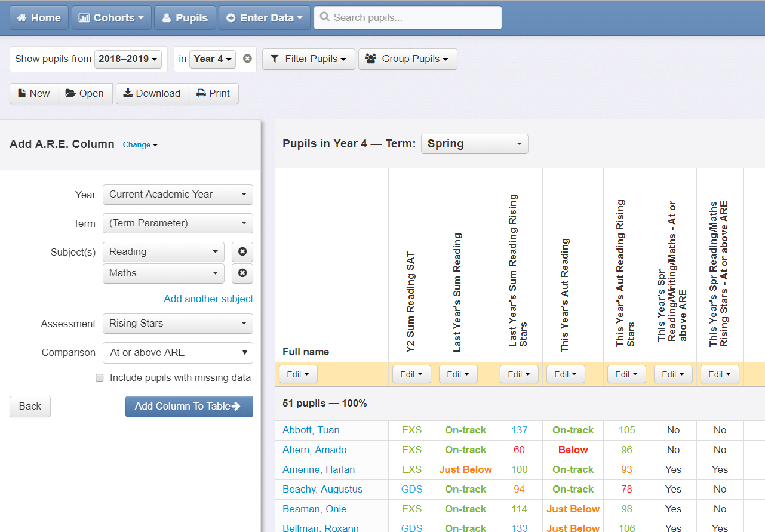
Task: Click the Search pupils field
Action: tap(408, 18)
